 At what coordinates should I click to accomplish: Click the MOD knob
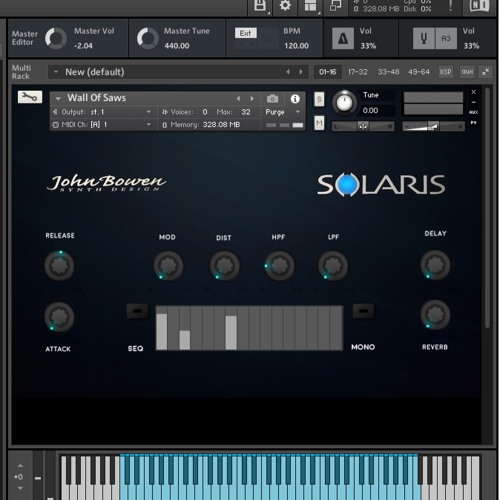tap(168, 266)
